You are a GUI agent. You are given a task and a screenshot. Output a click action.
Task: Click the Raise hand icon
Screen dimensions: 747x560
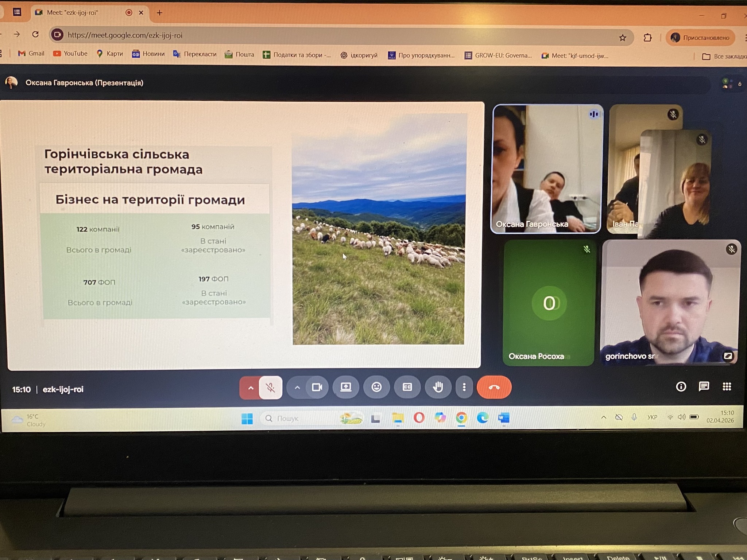click(x=438, y=387)
